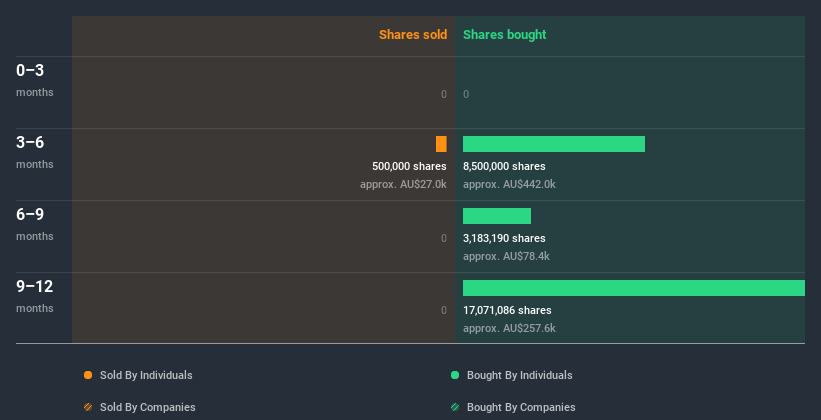The image size is (821, 420).
Task: Click the 9–12 months row label
Action: 35,296
